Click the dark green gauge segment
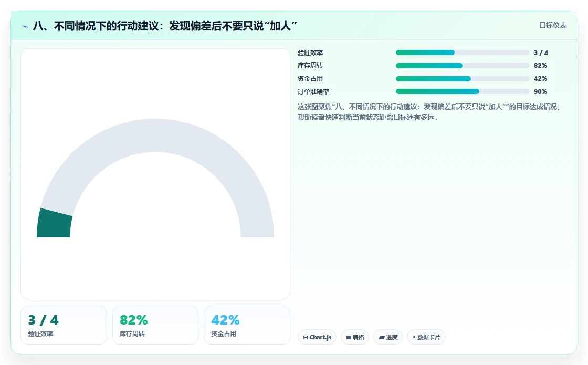 pyautogui.click(x=54, y=224)
